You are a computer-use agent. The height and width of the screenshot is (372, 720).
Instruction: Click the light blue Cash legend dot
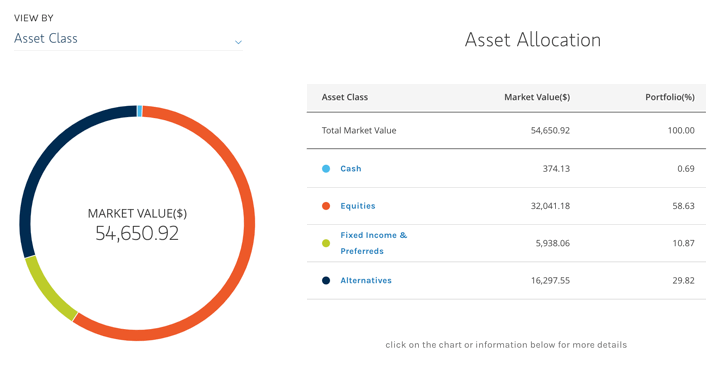(x=326, y=169)
